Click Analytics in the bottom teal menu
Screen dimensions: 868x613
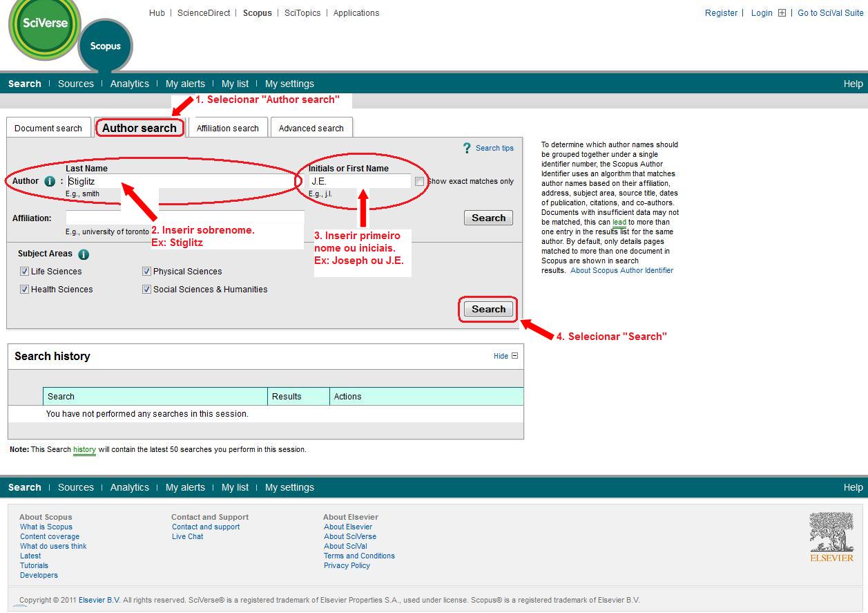click(x=130, y=487)
